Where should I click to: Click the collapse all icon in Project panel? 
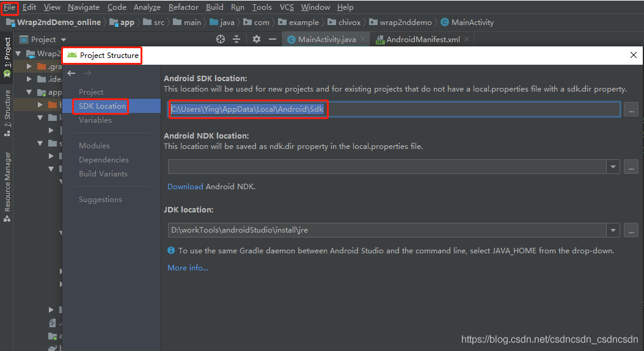pos(236,40)
